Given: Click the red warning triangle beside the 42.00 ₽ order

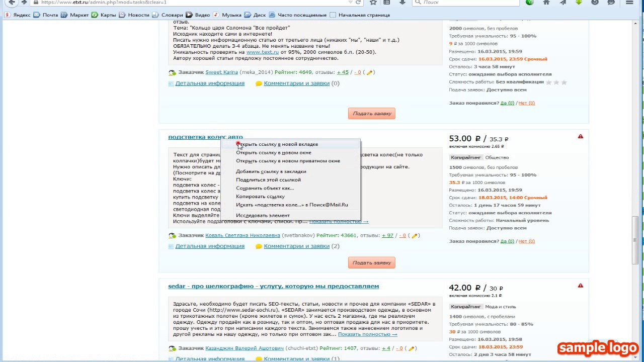Looking at the screenshot, I should [581, 286].
